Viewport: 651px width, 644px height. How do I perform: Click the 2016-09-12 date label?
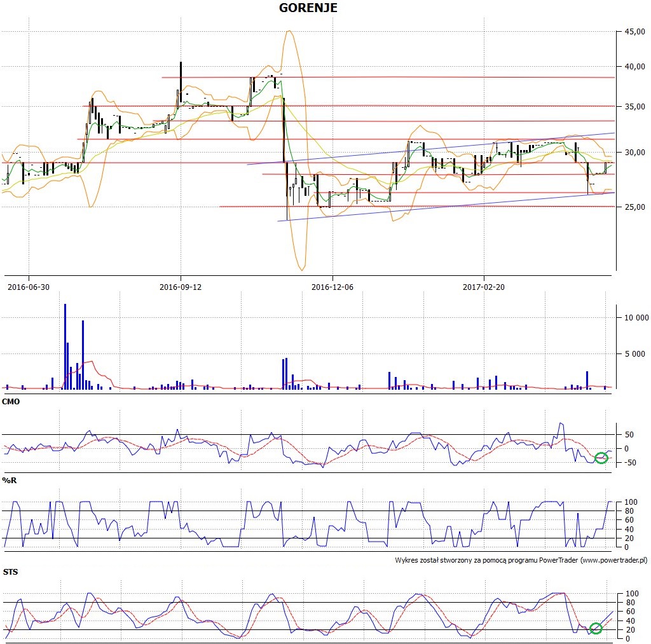(181, 287)
